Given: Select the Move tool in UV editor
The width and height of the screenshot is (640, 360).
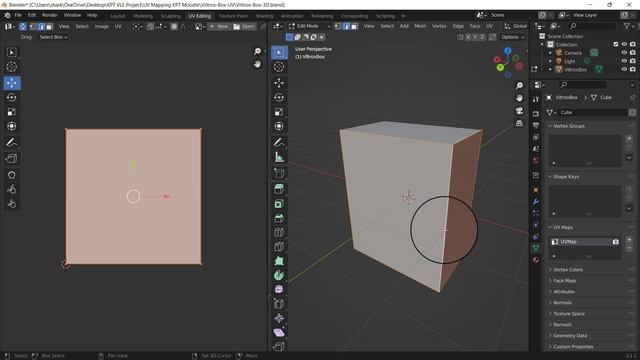Looking at the screenshot, I should coord(11,83).
